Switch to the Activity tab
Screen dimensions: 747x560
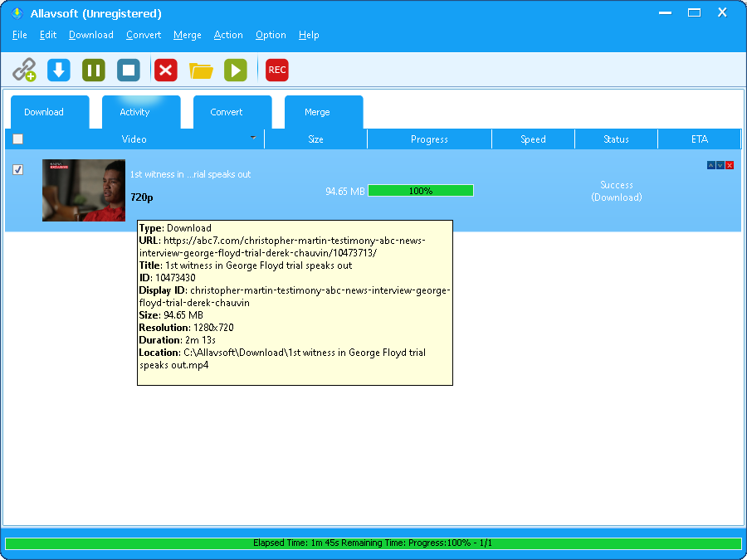(141, 112)
